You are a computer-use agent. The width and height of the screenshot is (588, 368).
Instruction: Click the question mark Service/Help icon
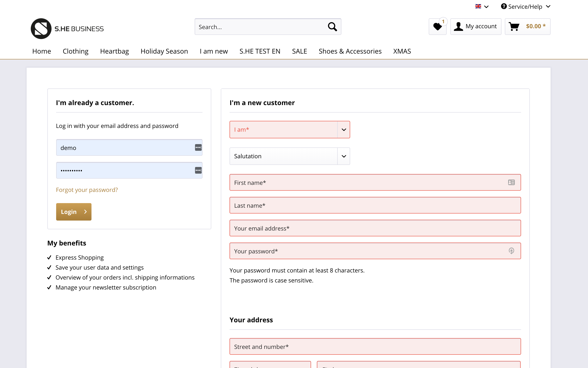pyautogui.click(x=504, y=6)
